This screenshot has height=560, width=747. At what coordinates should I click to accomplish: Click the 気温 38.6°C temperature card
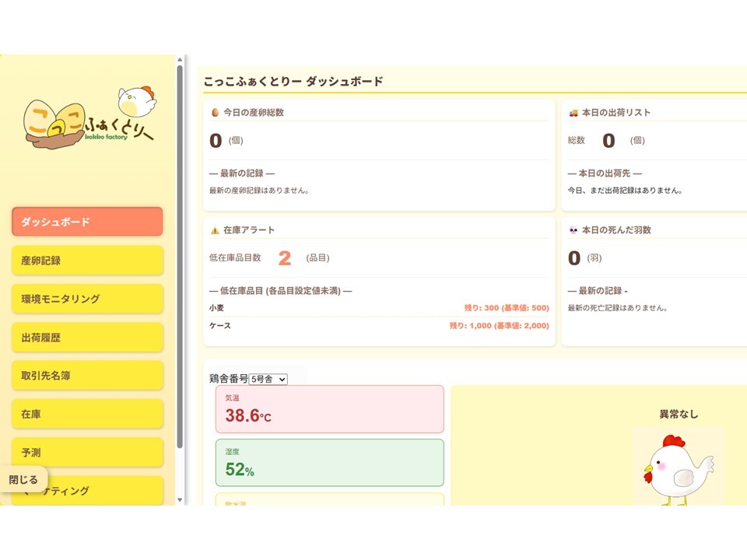[329, 409]
